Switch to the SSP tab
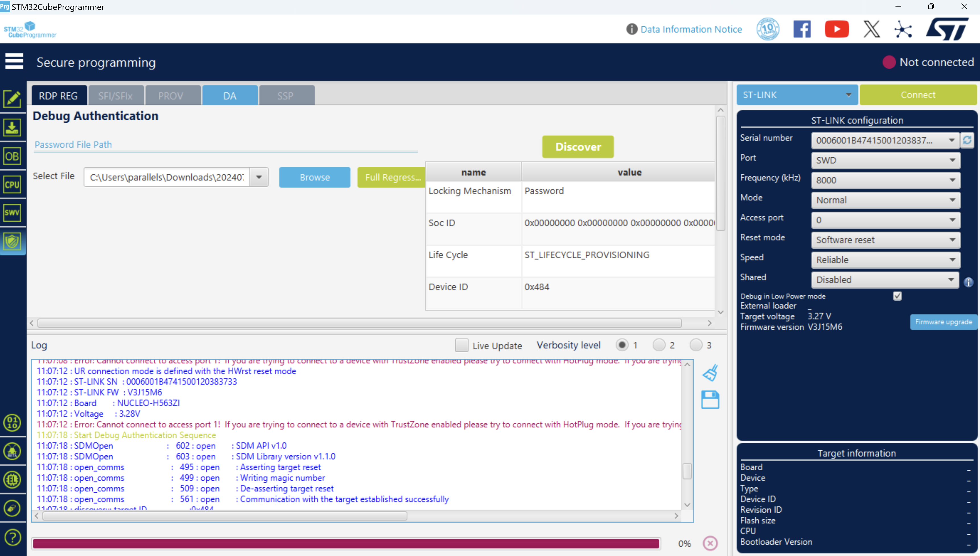Image resolution: width=980 pixels, height=556 pixels. 285,96
